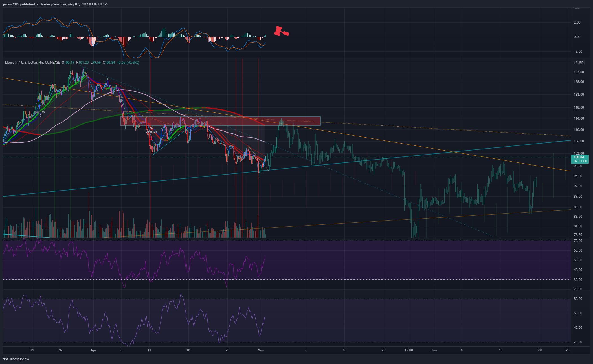This screenshot has width=593, height=364.
Task: Click symbol title 'Litecoin / U.S. Dollar, 4h, COINBASE'
Action: 32,63
